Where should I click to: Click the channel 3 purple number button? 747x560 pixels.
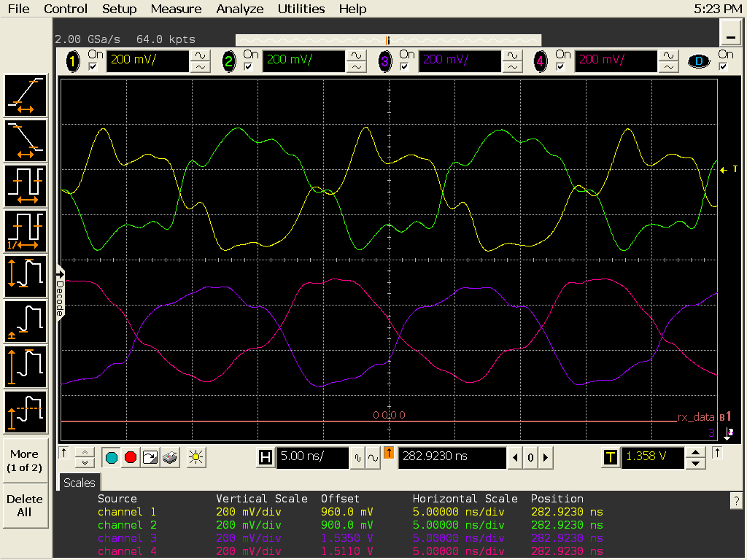pos(384,61)
